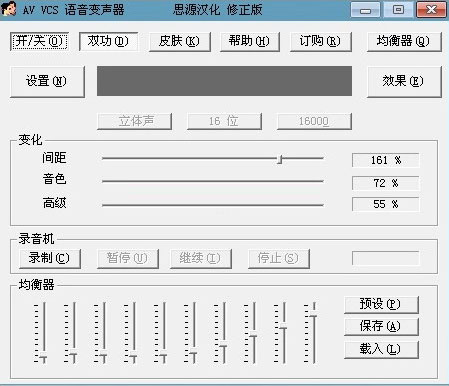This screenshot has width=449, height=386.
Task: Open the 均衡器 (Q) equalizer panel
Action: (404, 42)
